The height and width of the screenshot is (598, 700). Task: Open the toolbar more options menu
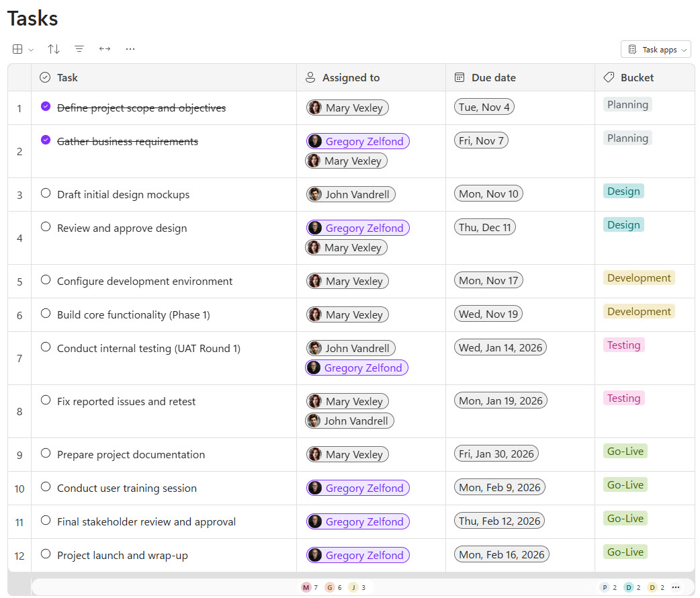[130, 48]
